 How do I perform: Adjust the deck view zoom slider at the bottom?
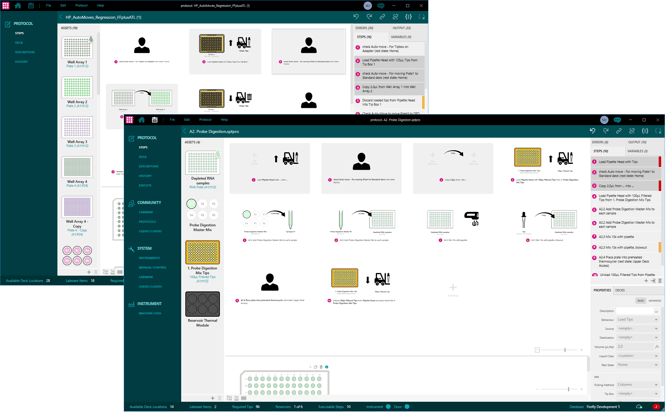click(x=568, y=389)
